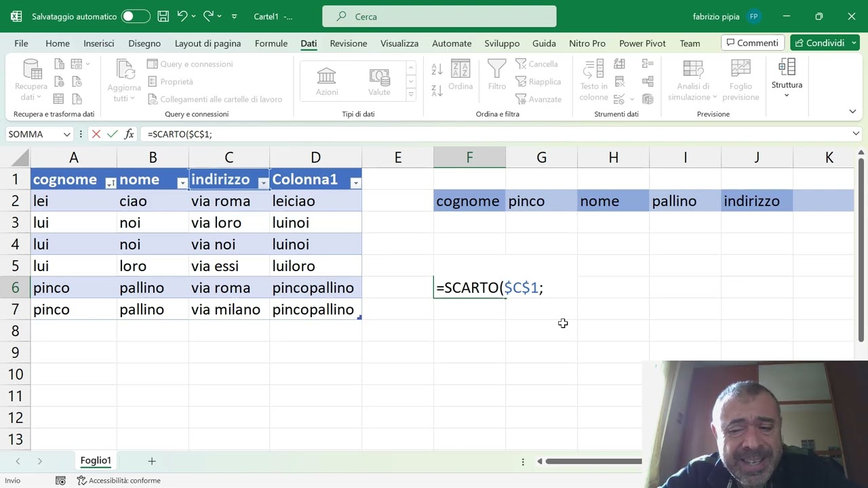Open the Ordina sort dialog icon
The image size is (868, 488).
pyautogui.click(x=460, y=75)
